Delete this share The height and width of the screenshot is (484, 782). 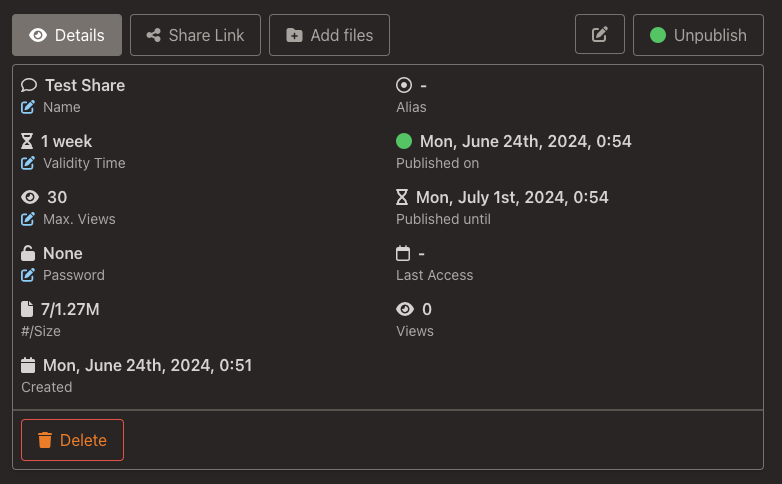click(x=72, y=440)
